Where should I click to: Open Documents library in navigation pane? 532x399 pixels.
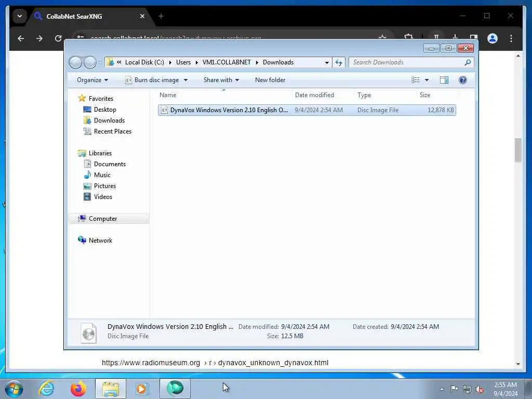point(110,164)
